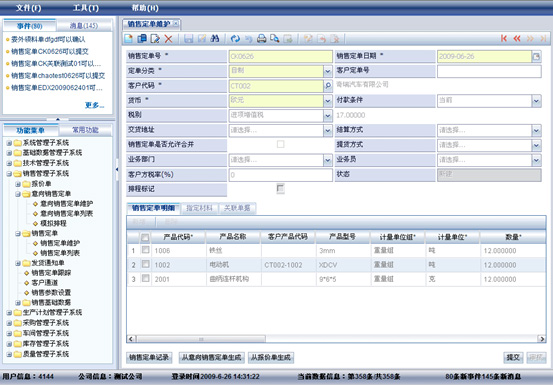Open the 文件(F) menu
Screen dimensions: 553x385
pos(28,8)
